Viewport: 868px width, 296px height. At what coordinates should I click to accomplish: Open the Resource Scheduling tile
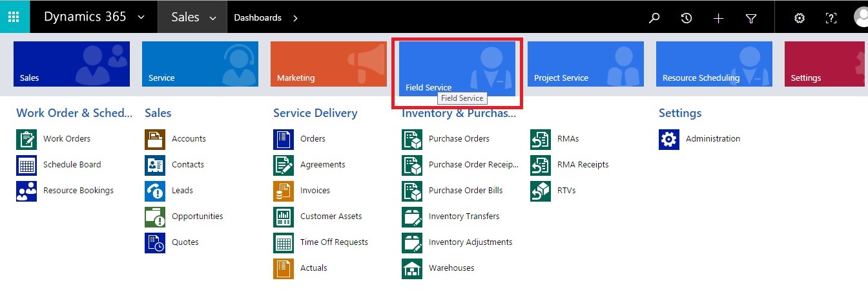(x=714, y=64)
